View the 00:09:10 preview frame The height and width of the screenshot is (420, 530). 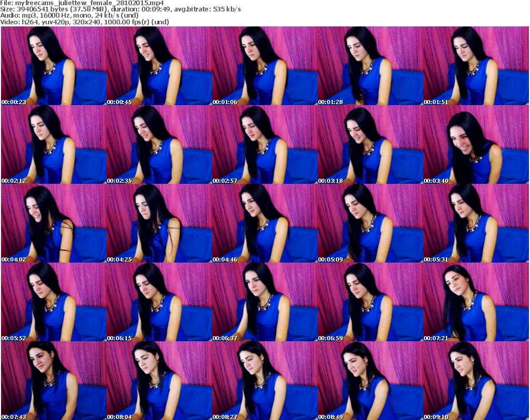[476, 381]
